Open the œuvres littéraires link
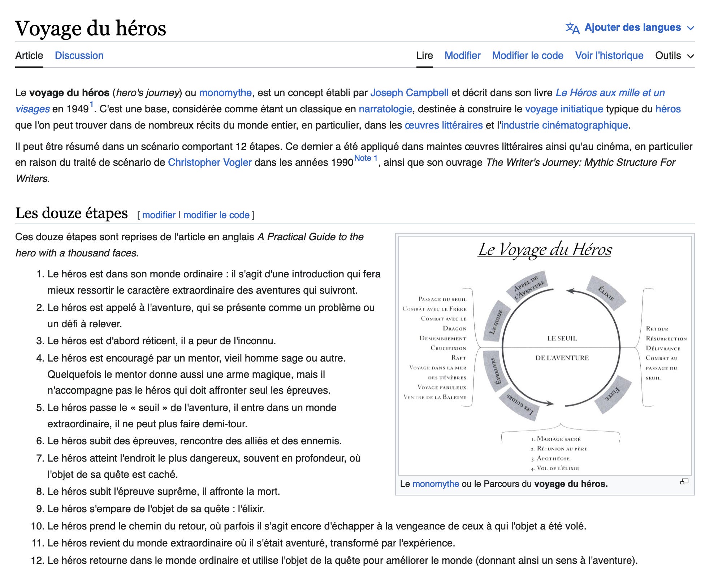Screen dimensions: 718x588 tap(444, 125)
